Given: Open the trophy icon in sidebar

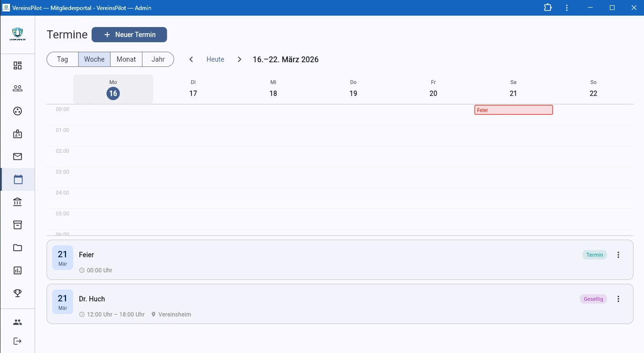Looking at the screenshot, I should pos(18,293).
